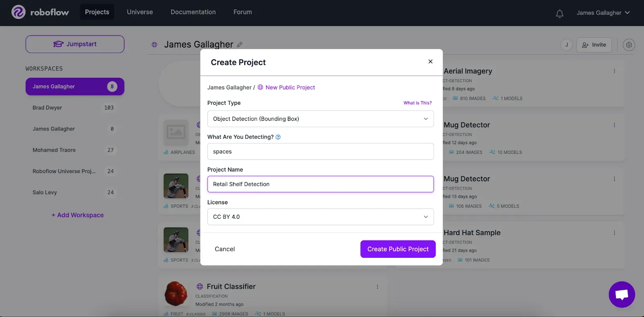
Task: Select the Brad Dwyer workspace
Action: click(x=75, y=108)
